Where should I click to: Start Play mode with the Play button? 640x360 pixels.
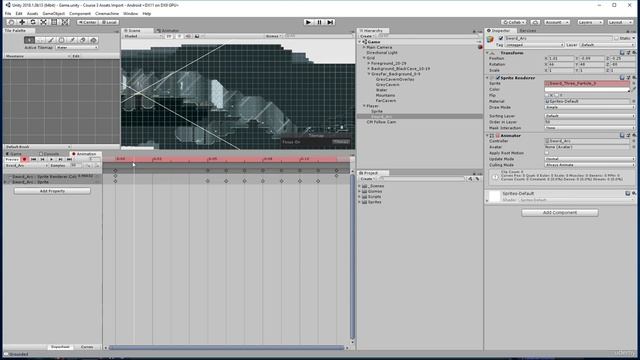click(308, 22)
